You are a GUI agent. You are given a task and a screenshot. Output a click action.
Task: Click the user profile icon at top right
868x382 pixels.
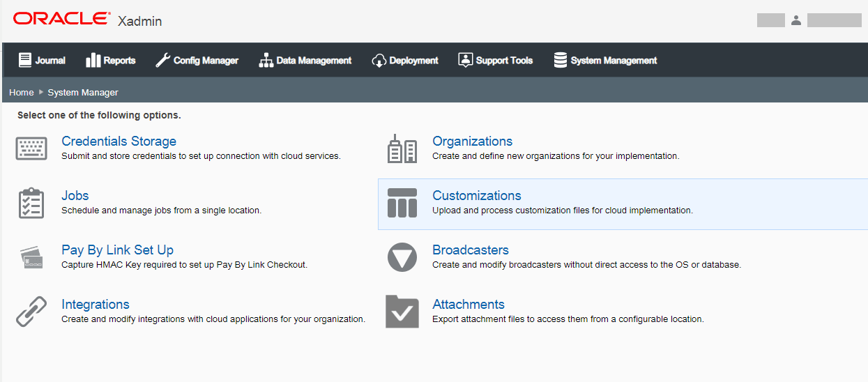795,20
